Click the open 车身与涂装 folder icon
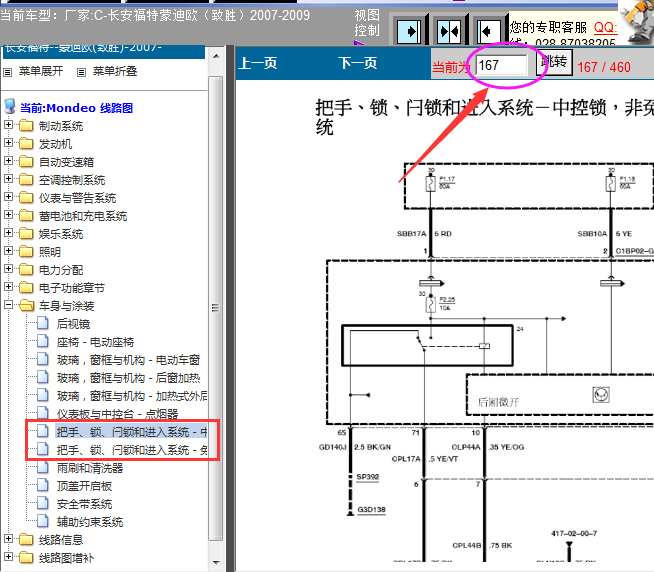The width and height of the screenshot is (654, 572). [27, 305]
